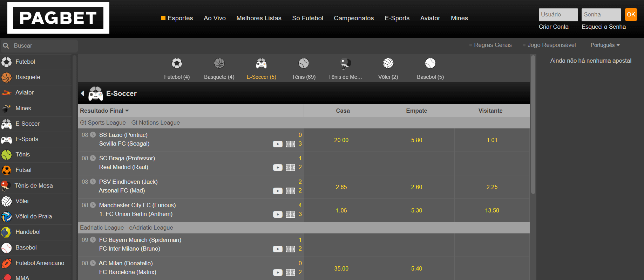Open Esportes in top menu
The width and height of the screenshot is (644, 280).
(x=177, y=18)
